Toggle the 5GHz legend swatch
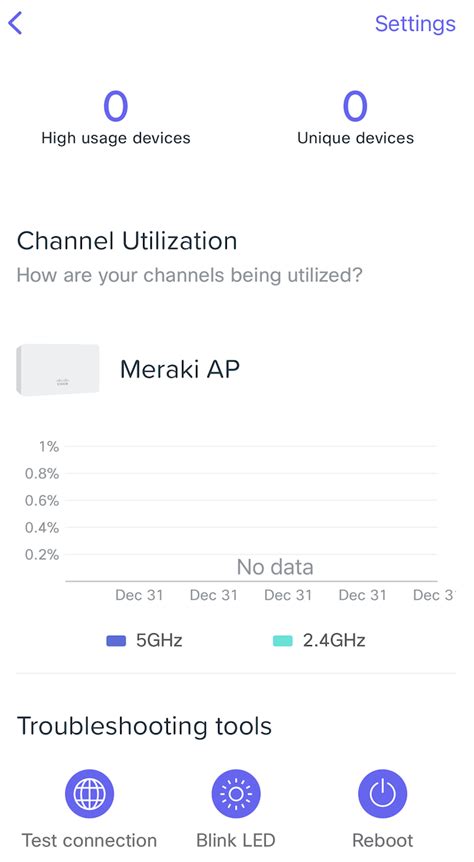This screenshot has width=474, height=862. (116, 641)
